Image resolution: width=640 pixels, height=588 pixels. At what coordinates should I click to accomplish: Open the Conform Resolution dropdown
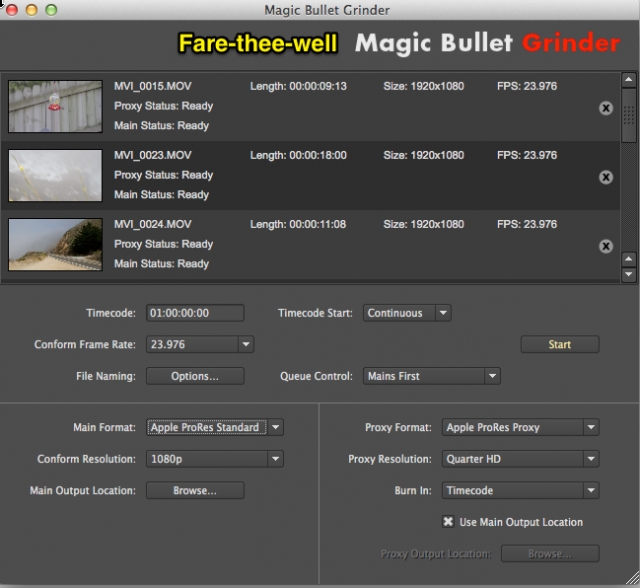click(215, 459)
